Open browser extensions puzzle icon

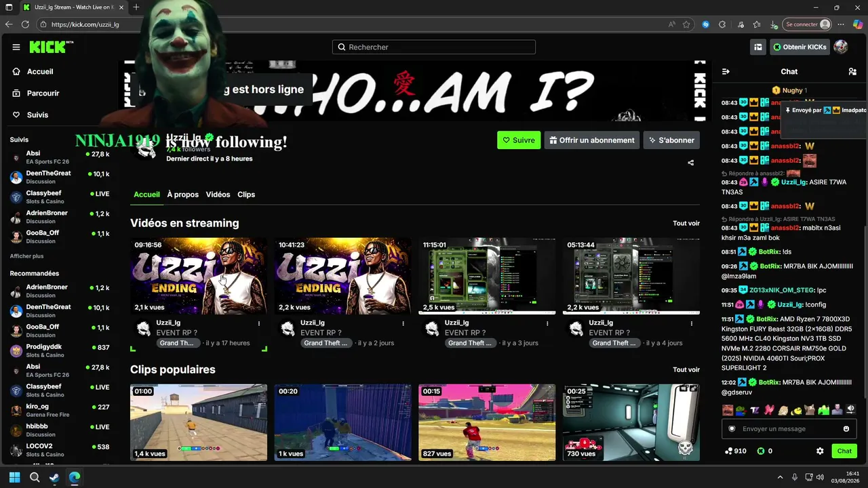pyautogui.click(x=722, y=24)
